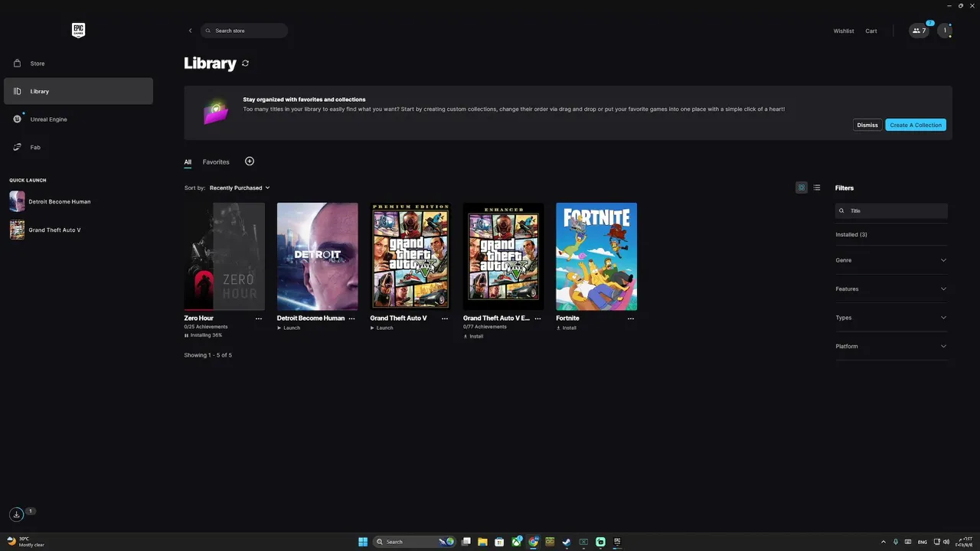Open the Grand Theft Auto V three-dots menu
The width and height of the screenshot is (980, 551).
pos(445,318)
